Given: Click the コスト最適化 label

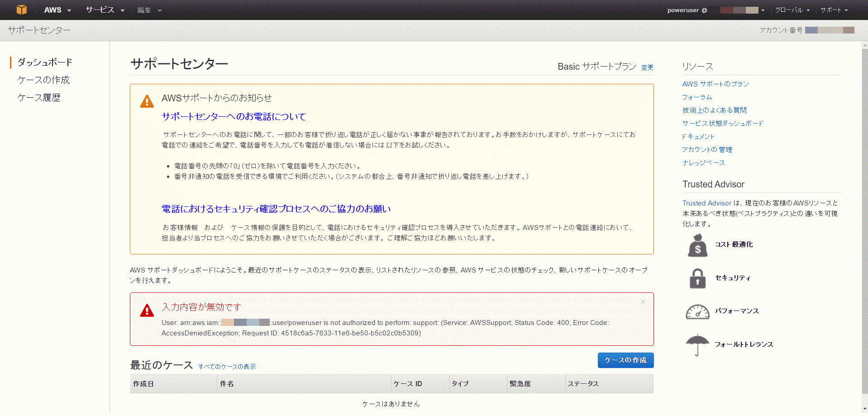Looking at the screenshot, I should 734,244.
